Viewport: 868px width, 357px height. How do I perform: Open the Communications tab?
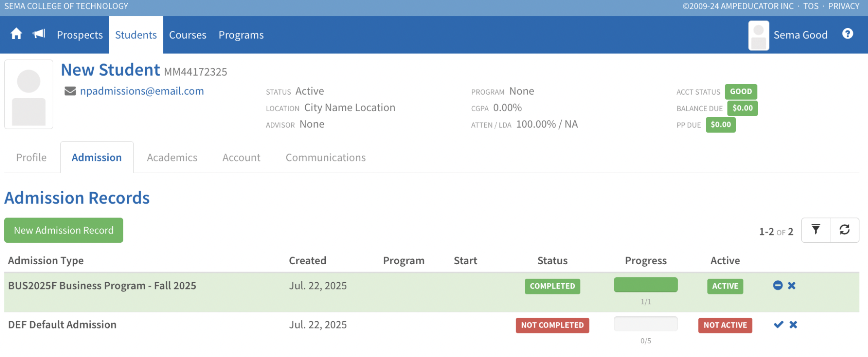tap(325, 158)
